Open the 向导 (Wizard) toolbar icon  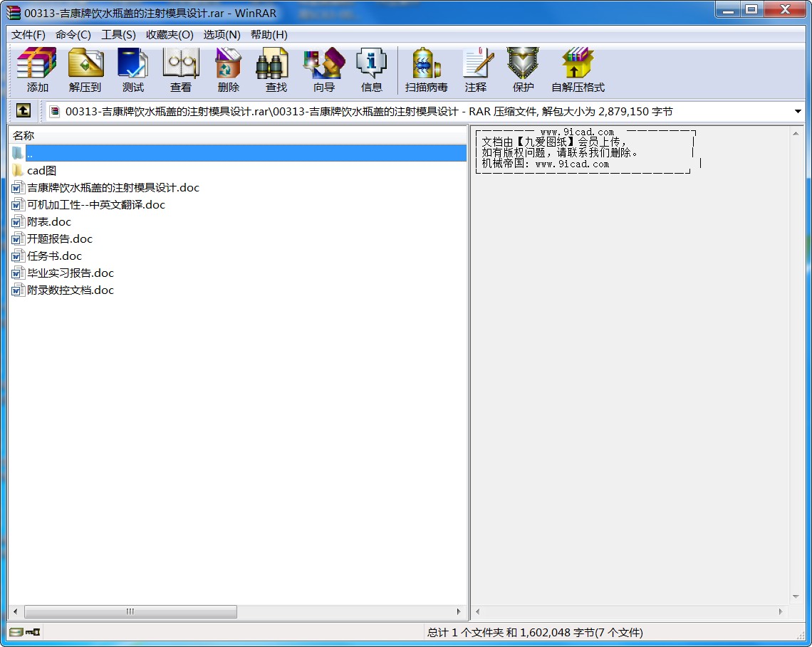324,63
